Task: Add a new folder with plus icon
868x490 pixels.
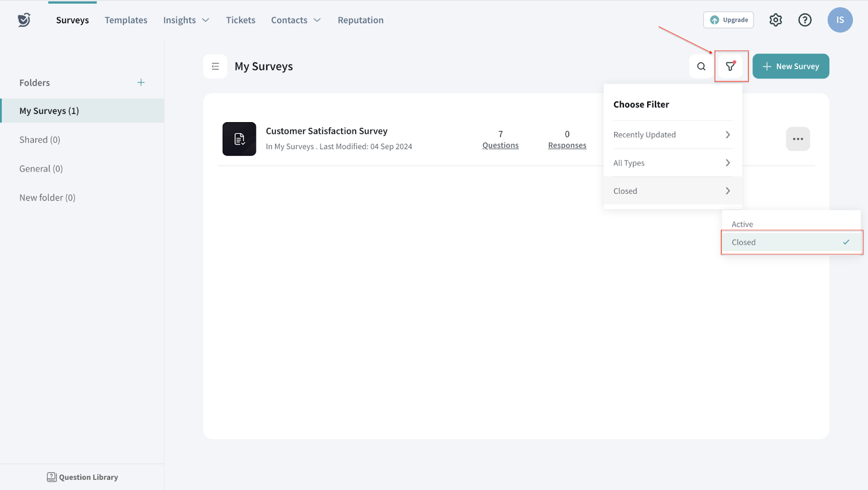Action: point(141,82)
